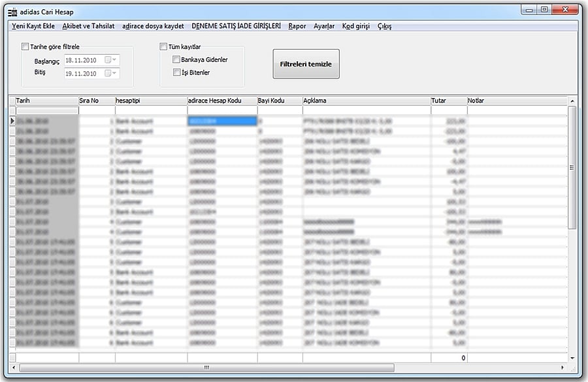588x382 pixels.
Task: Click the horizontal scrollbar right arrow
Action: pyautogui.click(x=562, y=368)
